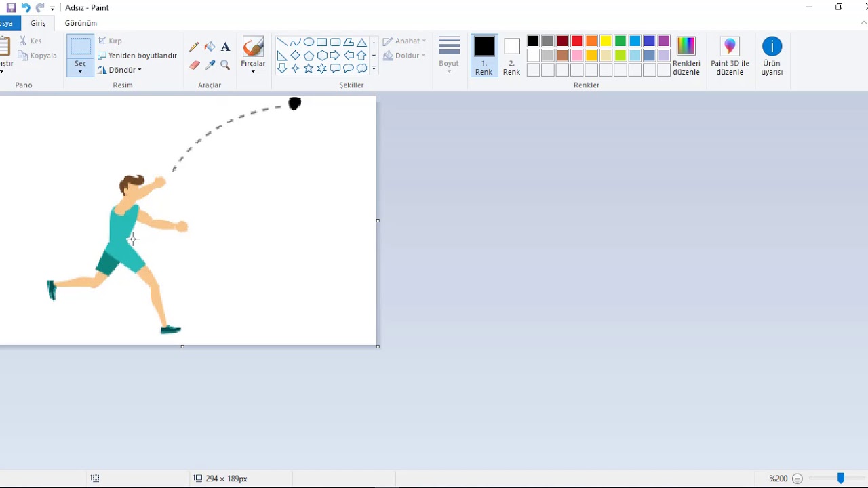
Task: Select the Magnifier tool
Action: (225, 65)
